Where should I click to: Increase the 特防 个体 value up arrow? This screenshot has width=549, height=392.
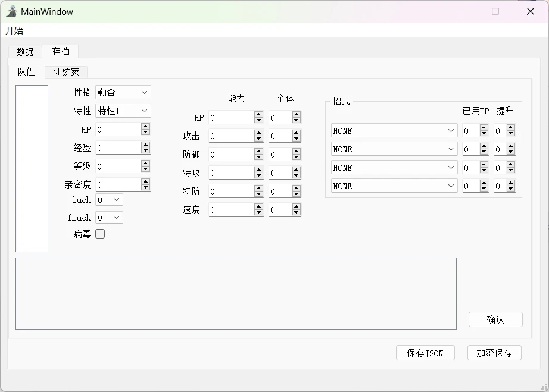click(297, 188)
